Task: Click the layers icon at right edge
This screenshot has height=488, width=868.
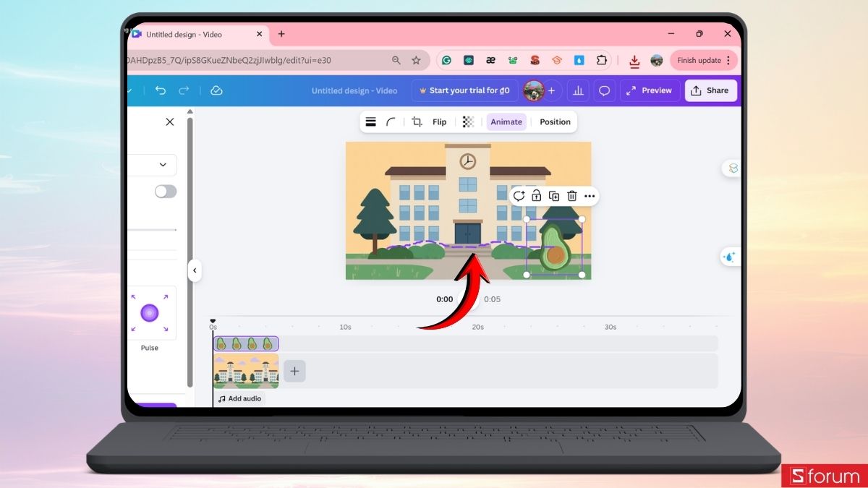Action: 733,168
